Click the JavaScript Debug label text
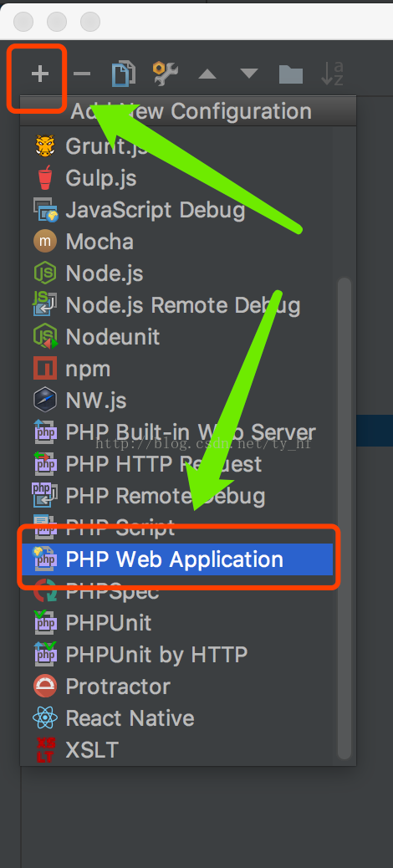This screenshot has height=868, width=393. 156,211
